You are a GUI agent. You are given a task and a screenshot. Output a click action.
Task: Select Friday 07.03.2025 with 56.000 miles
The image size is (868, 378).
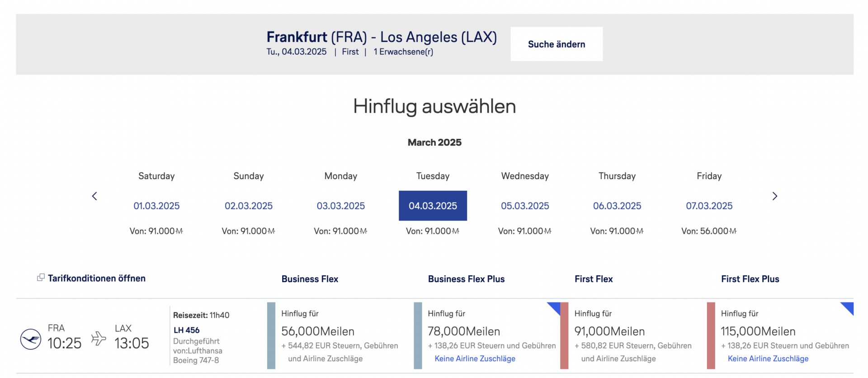click(709, 206)
